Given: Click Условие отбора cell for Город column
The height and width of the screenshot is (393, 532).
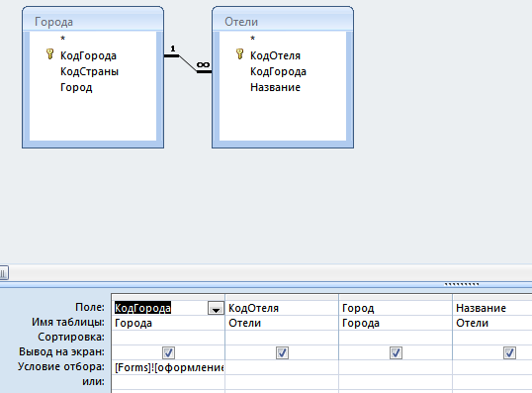Looking at the screenshot, I should coord(396,367).
